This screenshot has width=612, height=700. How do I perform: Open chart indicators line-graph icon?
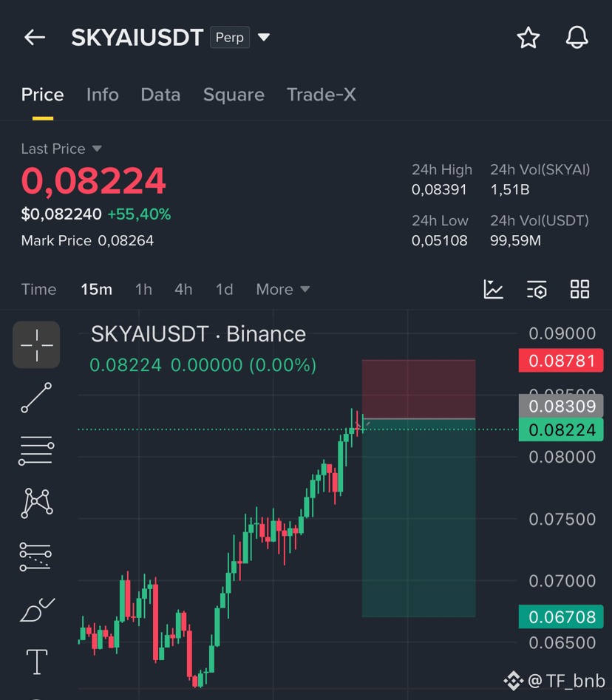point(494,289)
